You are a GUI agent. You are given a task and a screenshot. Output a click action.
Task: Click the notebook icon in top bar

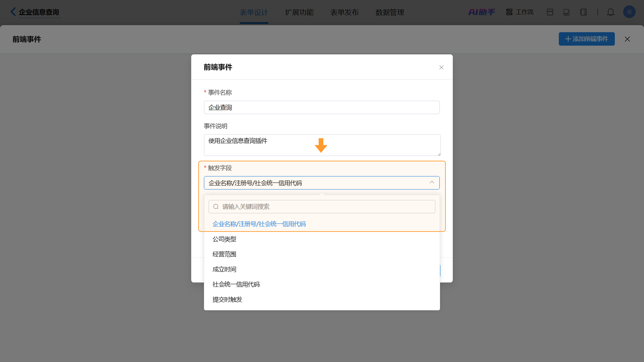click(583, 12)
